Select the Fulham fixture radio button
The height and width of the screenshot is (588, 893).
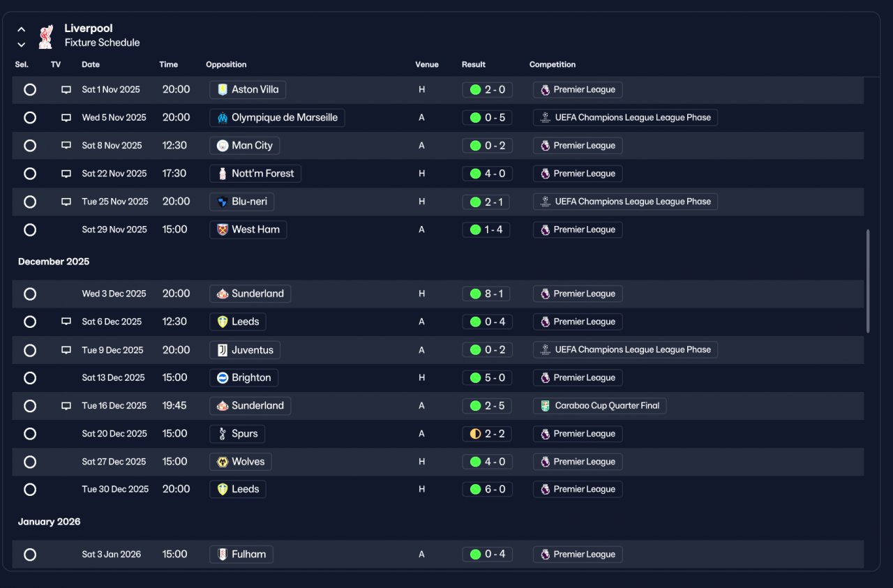pos(30,555)
